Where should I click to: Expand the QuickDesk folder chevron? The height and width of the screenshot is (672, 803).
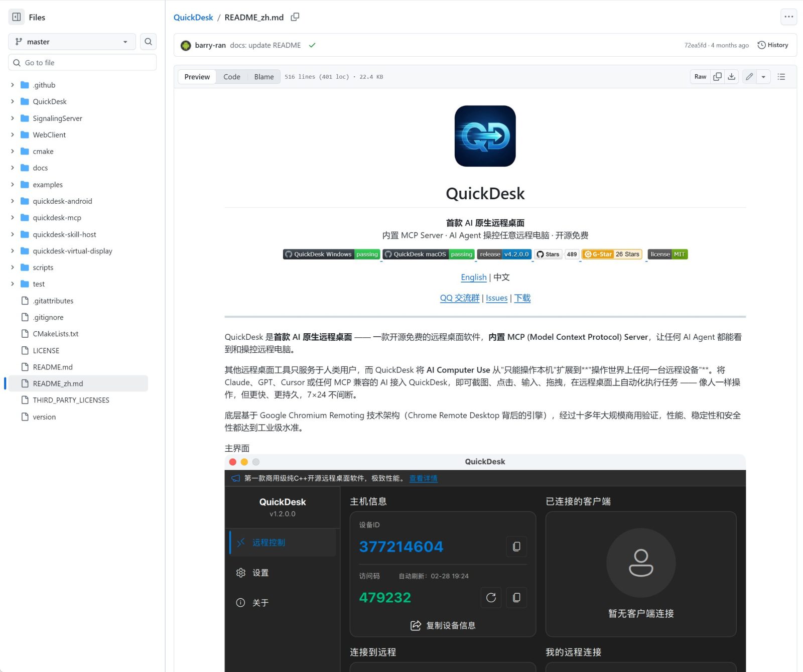[x=13, y=101]
